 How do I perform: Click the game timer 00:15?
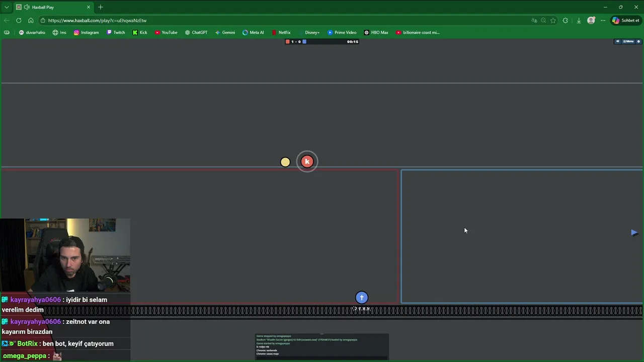tap(352, 42)
